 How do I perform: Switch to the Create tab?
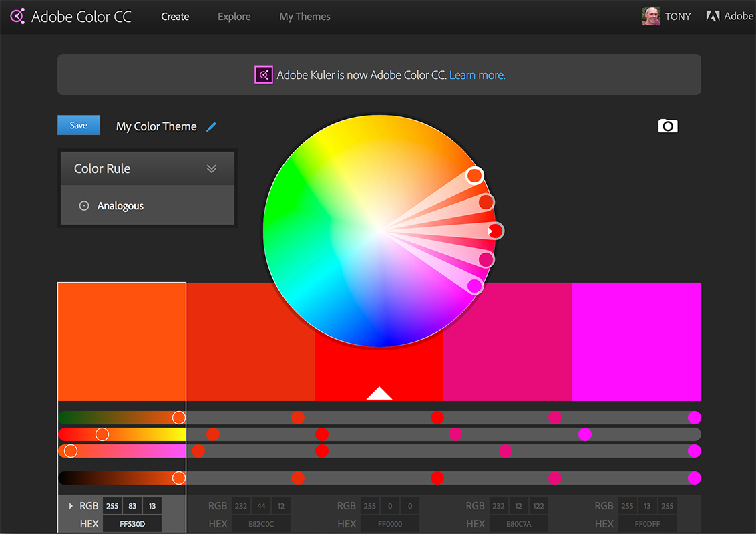click(x=175, y=17)
